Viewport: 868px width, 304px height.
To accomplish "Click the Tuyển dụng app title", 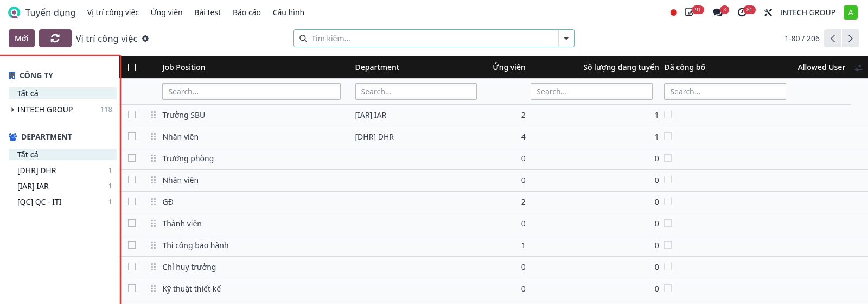I will click(50, 12).
